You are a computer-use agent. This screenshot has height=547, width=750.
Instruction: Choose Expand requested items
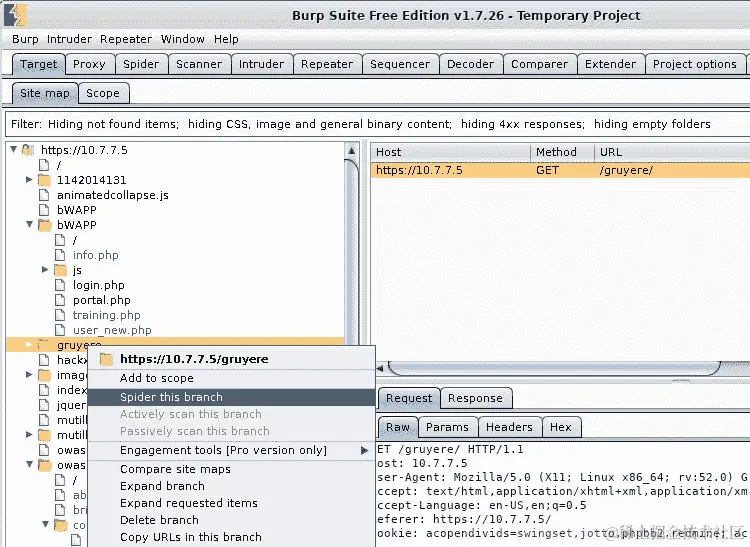(232, 503)
